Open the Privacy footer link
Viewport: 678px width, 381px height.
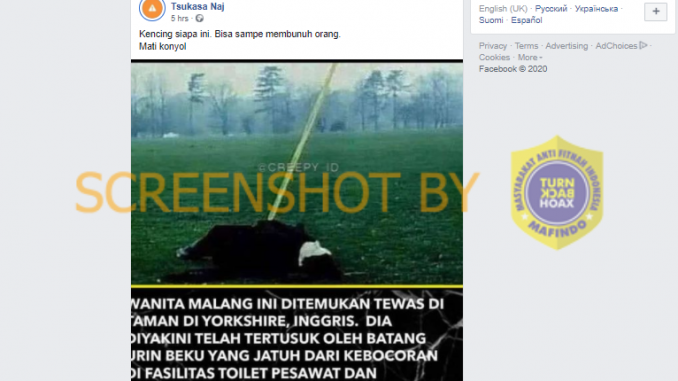[493, 46]
